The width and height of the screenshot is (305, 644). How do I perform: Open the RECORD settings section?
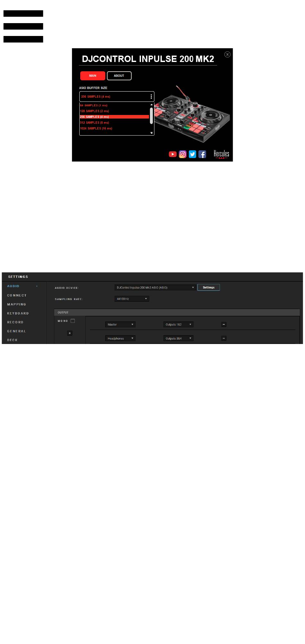(x=15, y=322)
